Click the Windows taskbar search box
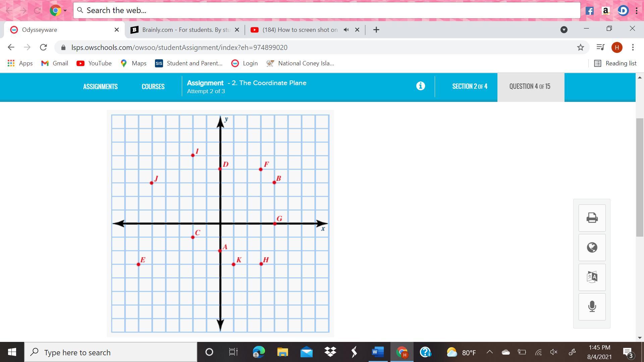 111,352
